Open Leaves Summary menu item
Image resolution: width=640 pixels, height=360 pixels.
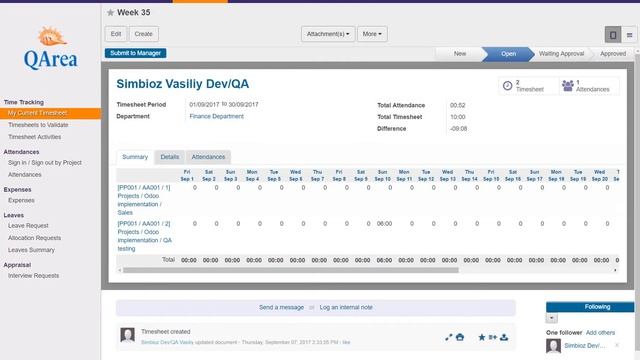[x=31, y=250]
